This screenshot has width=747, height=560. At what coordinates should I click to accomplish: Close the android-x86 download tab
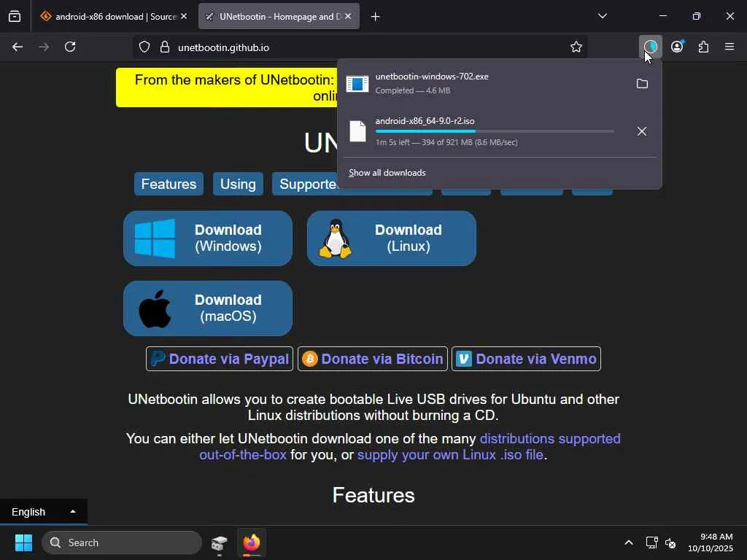[184, 17]
